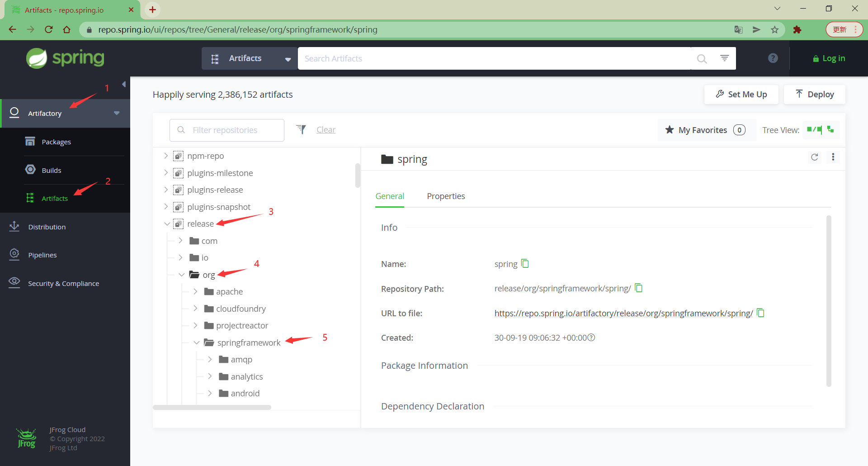The width and height of the screenshot is (868, 466).
Task: Collapse the Artifactory sidebar section
Action: [x=117, y=113]
